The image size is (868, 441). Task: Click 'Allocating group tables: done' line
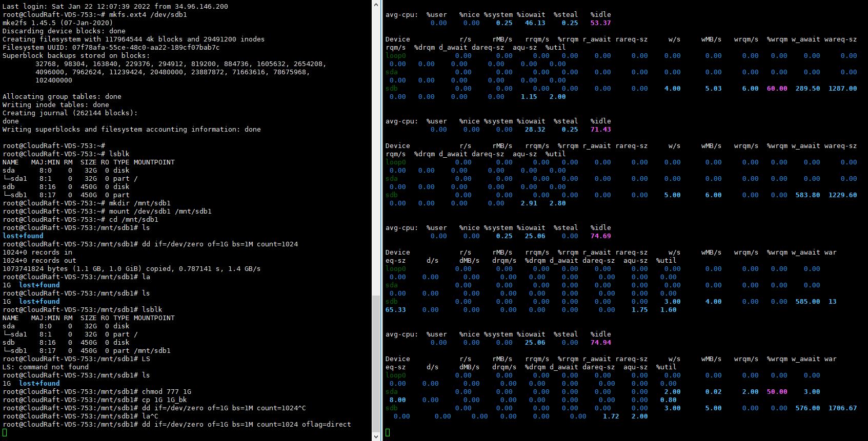[62, 97]
